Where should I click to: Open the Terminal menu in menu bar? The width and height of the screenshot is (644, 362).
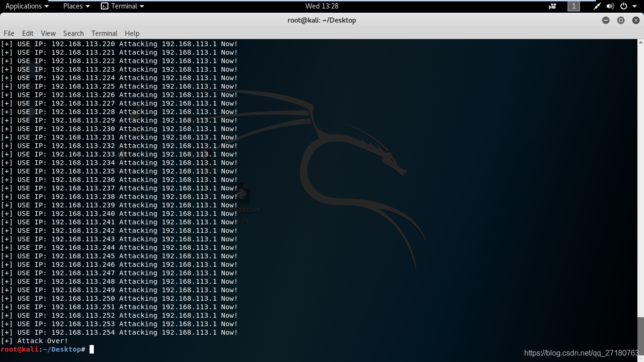click(x=104, y=33)
